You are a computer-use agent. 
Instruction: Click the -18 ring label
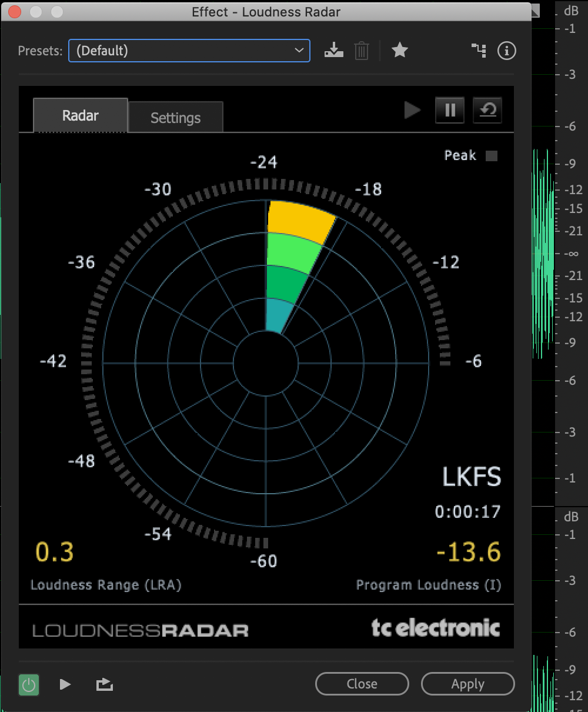368,189
